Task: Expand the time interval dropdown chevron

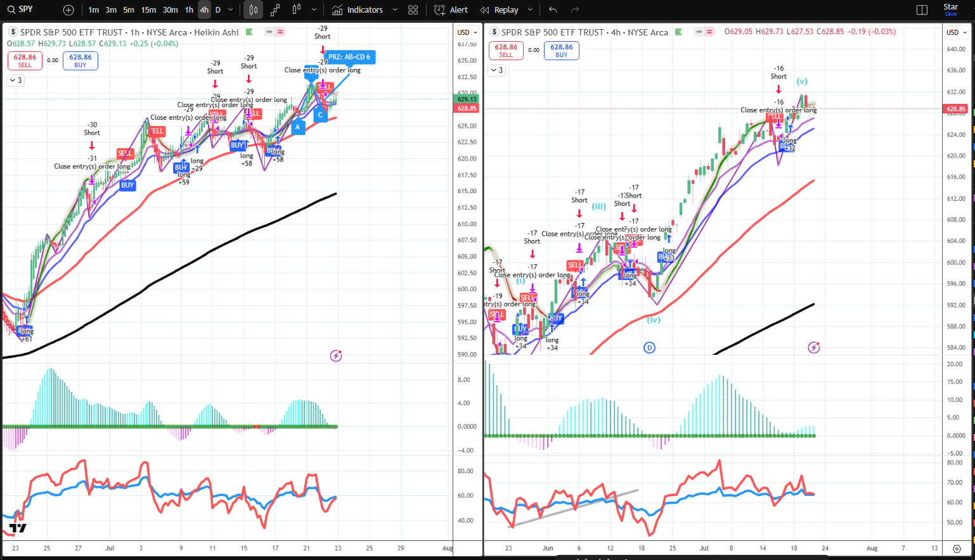Action: 230,10
